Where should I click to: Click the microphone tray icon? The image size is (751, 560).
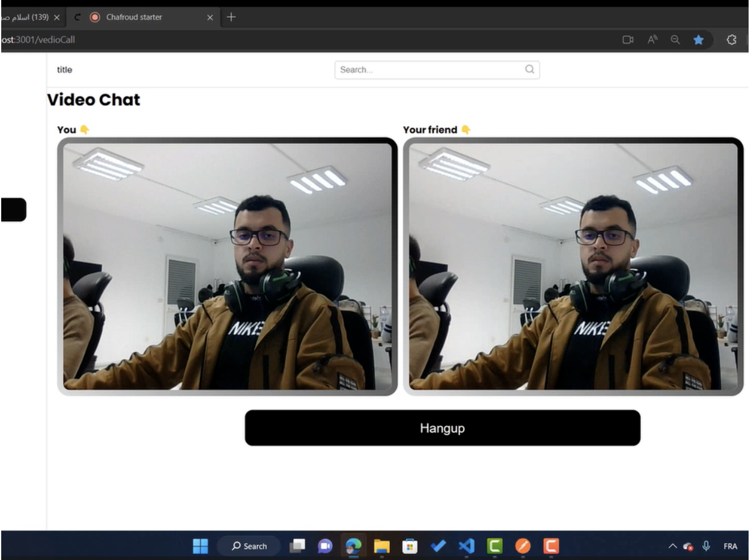click(x=707, y=546)
